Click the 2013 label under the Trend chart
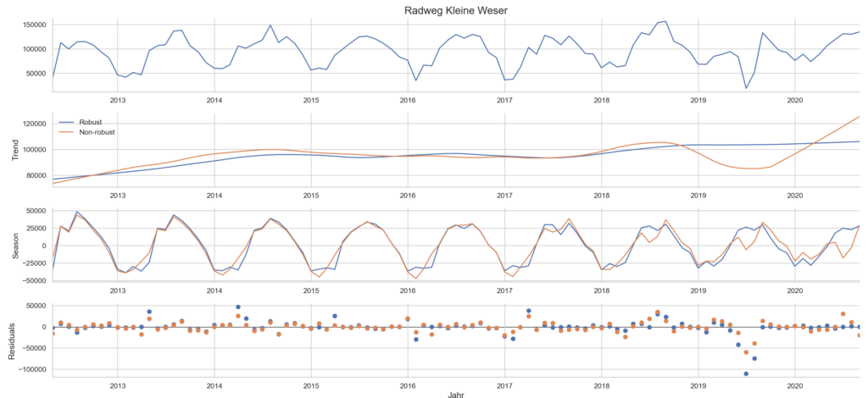 click(118, 195)
